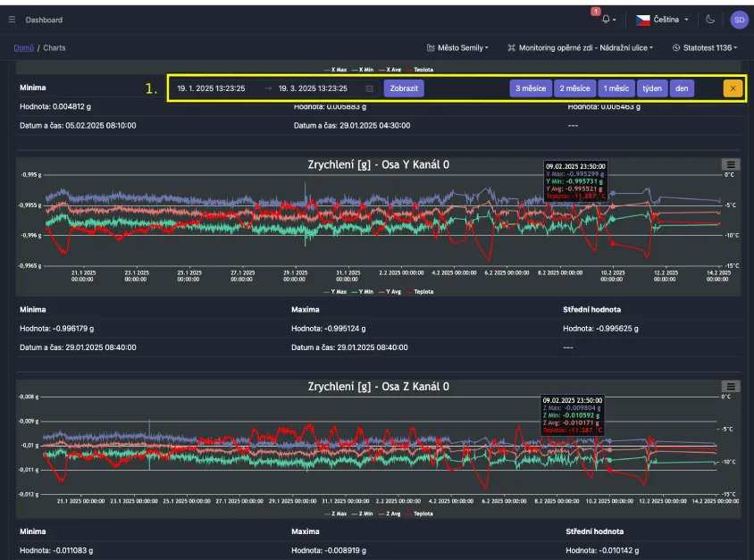The image size is (754, 560).
Task: Open the SD user avatar menu
Action: pyautogui.click(x=739, y=19)
